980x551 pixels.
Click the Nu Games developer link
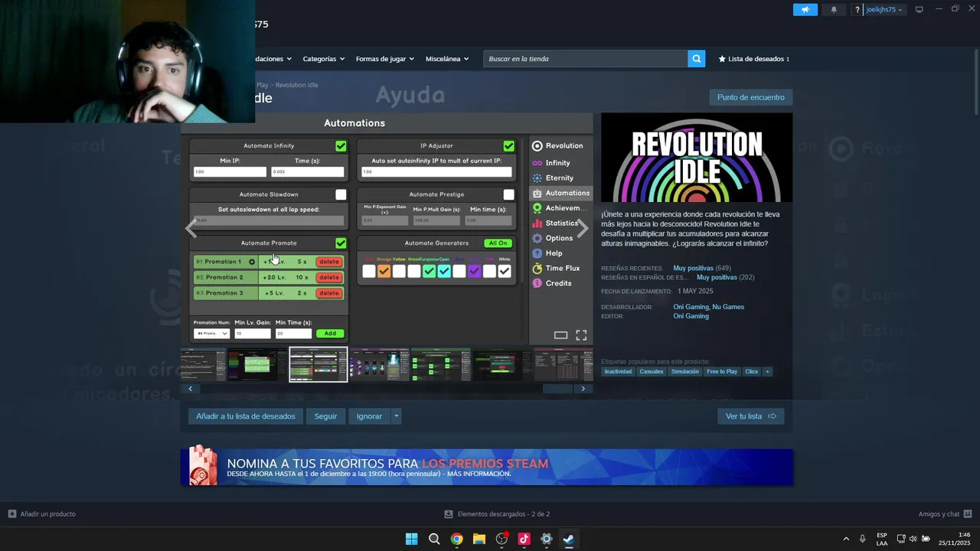click(x=728, y=307)
